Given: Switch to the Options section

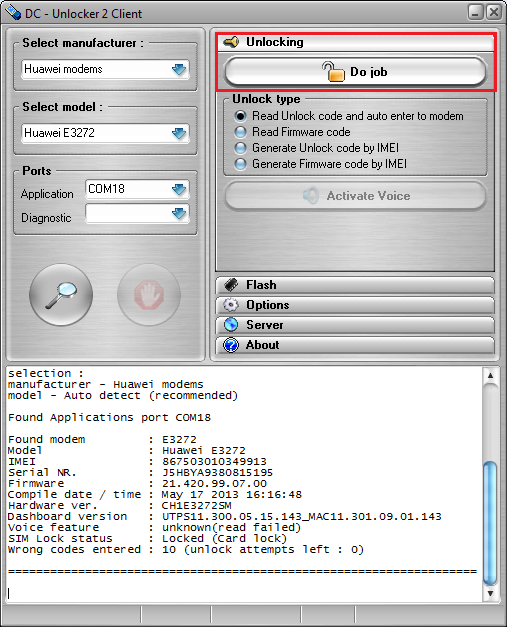Looking at the screenshot, I should point(355,305).
